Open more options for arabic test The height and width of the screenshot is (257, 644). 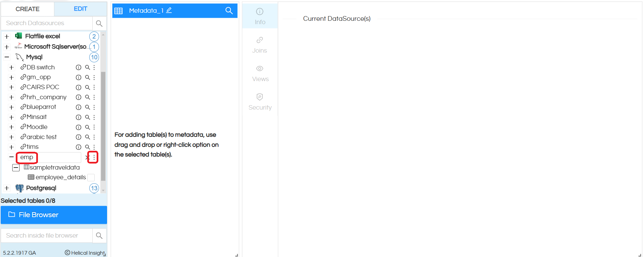(94, 137)
